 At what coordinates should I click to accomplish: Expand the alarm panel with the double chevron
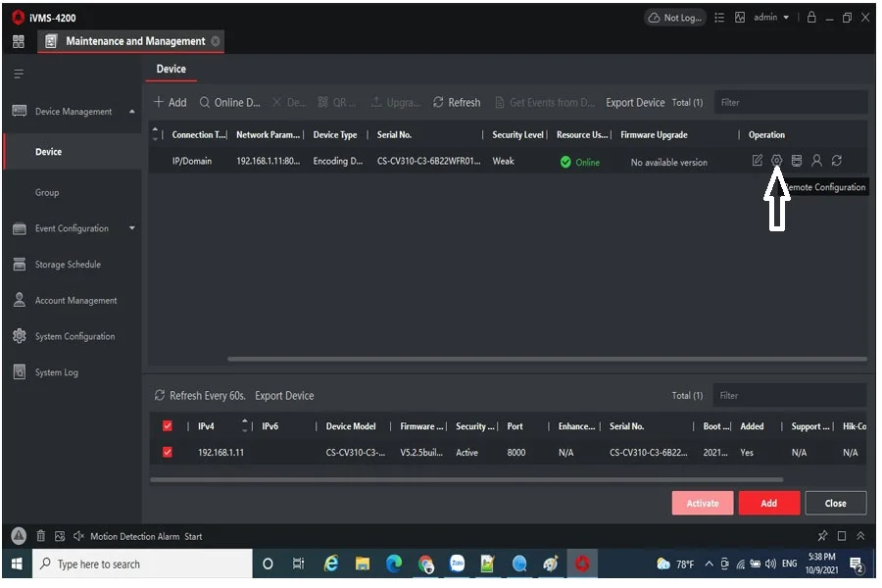tap(860, 536)
